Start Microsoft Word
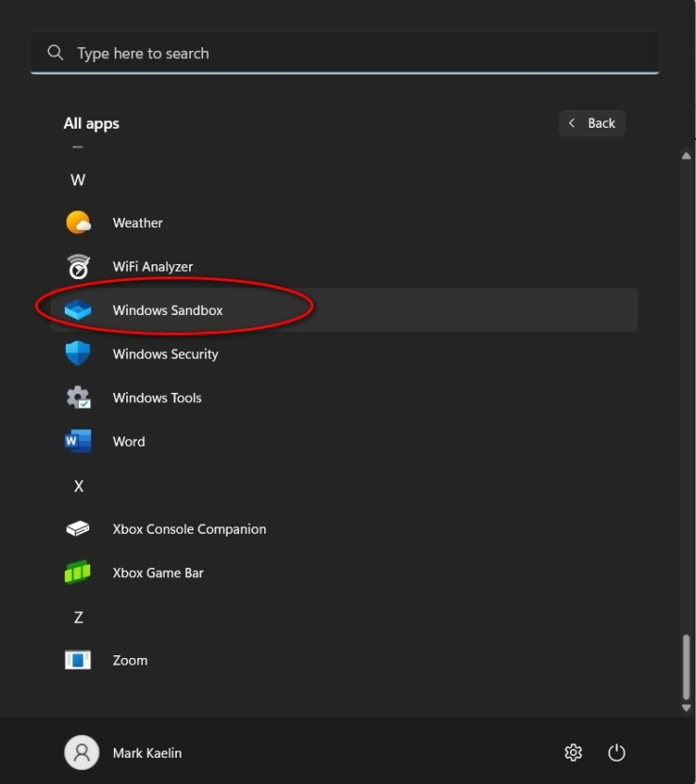Image resolution: width=696 pixels, height=784 pixels. (x=129, y=441)
